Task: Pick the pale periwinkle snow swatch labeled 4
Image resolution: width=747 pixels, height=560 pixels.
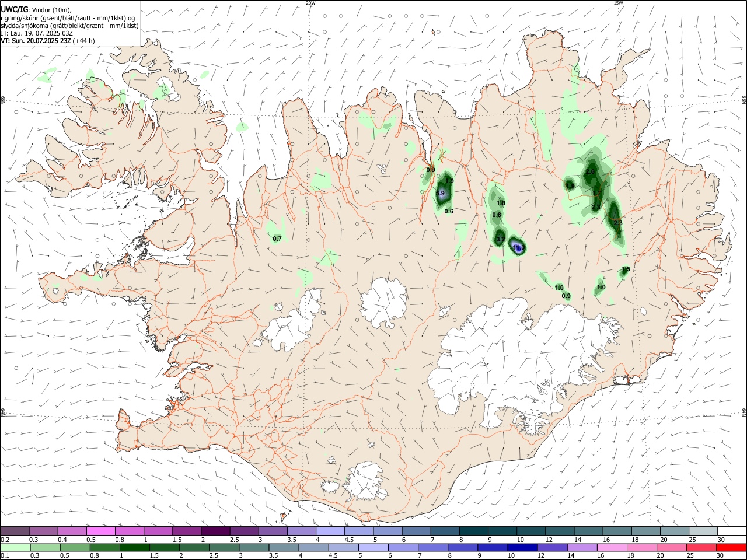Action: [330, 531]
